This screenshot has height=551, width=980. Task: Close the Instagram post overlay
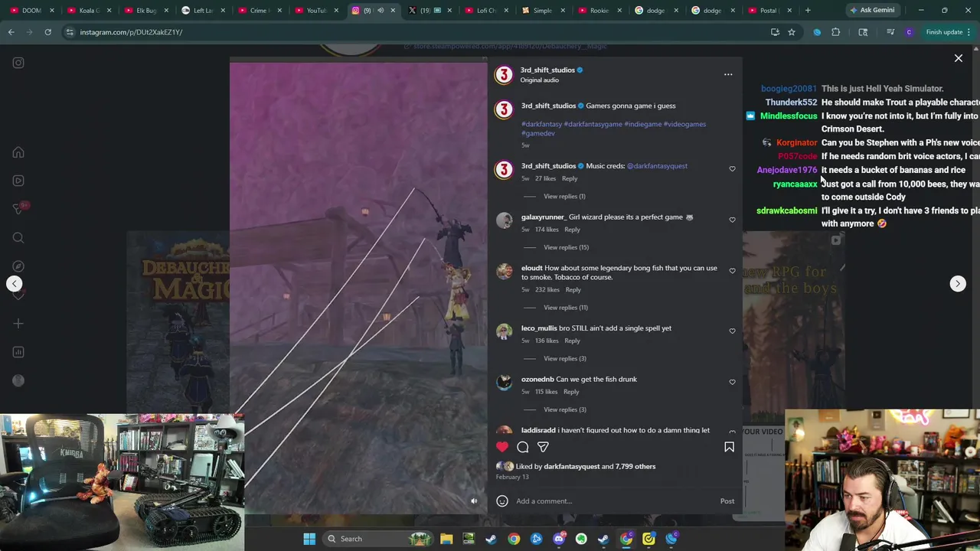click(958, 58)
